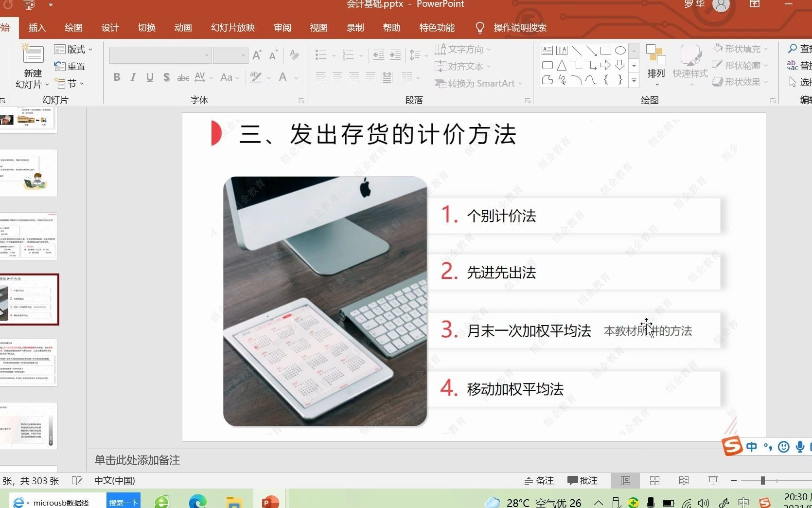Start slideshow from status bar icon
The image size is (812, 508).
coord(712,481)
